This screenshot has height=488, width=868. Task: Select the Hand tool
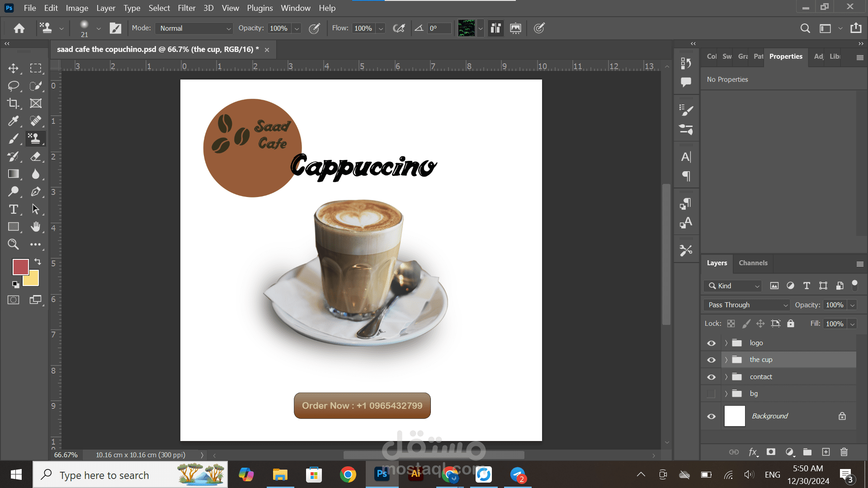pos(36,227)
